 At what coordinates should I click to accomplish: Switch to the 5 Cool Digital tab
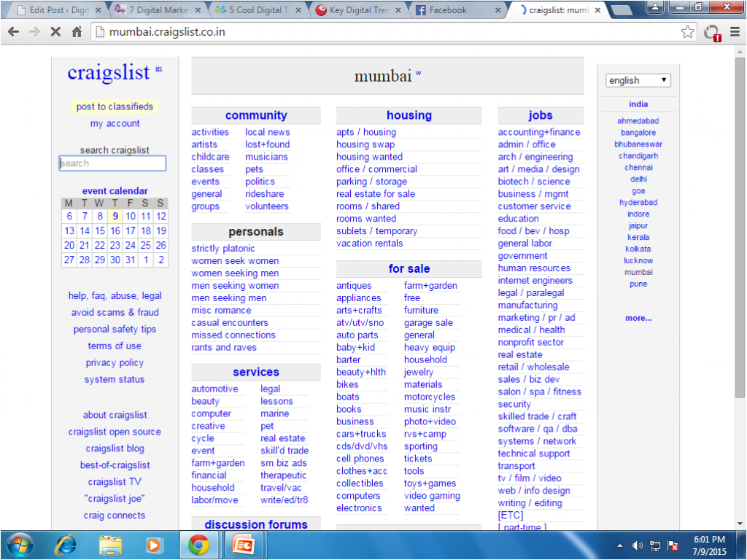258,10
